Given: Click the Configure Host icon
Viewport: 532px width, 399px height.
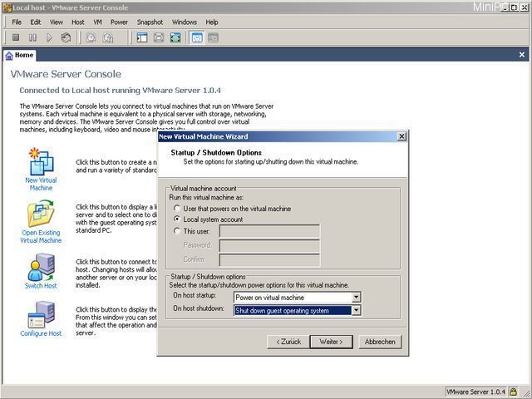Looking at the screenshot, I should (41, 320).
